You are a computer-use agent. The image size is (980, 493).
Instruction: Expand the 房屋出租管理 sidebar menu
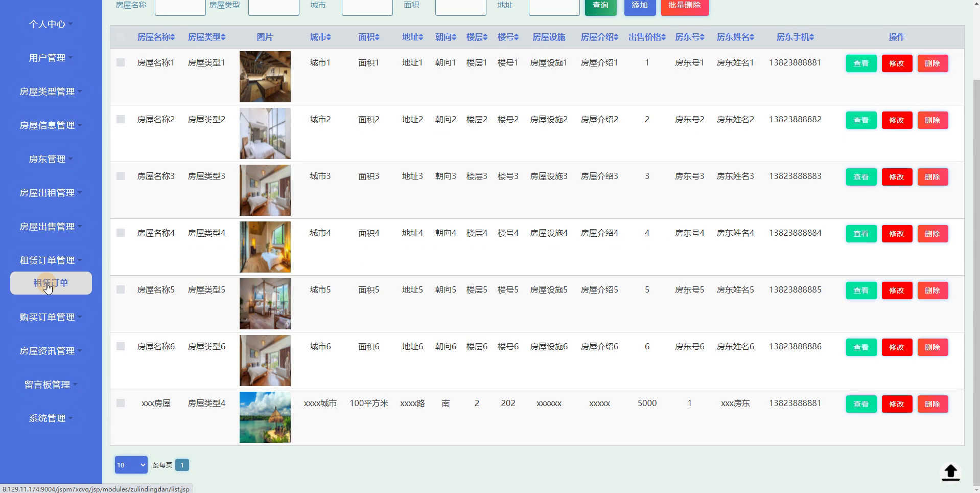[51, 193]
